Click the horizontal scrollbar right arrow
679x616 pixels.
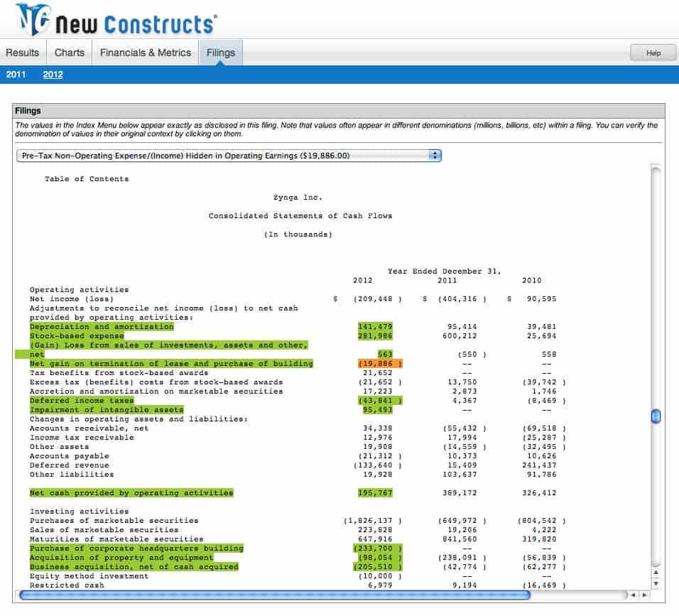[x=644, y=595]
